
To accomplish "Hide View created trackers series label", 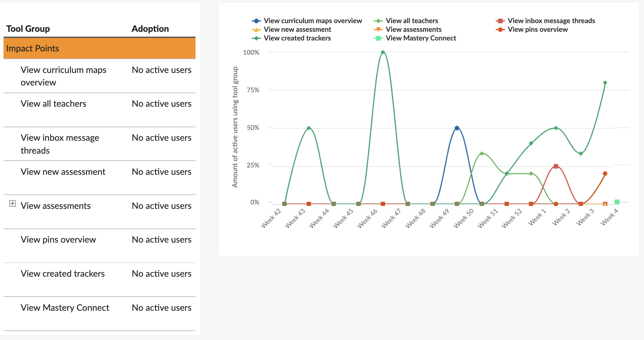I will [x=297, y=38].
